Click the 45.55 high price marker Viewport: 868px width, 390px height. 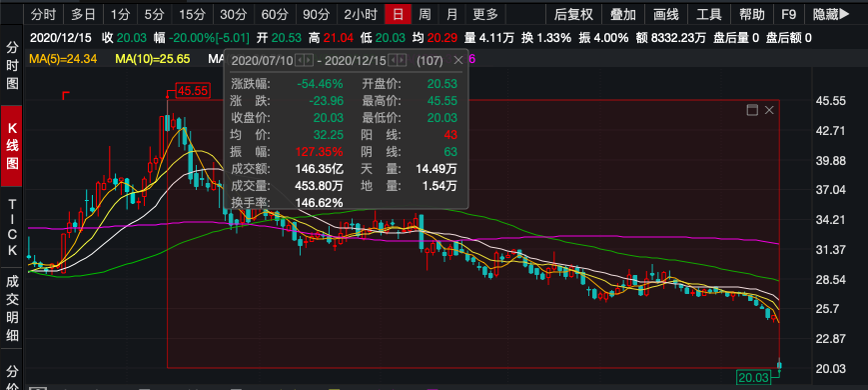[x=193, y=91]
